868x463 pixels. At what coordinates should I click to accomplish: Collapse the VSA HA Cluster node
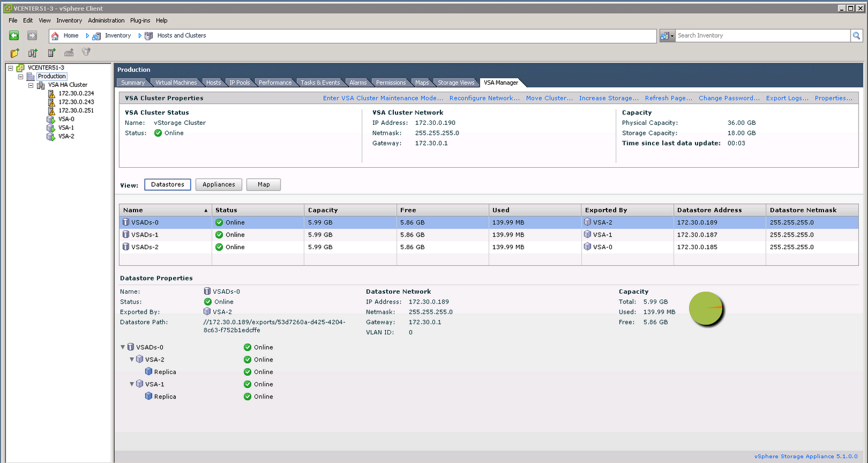coord(31,85)
